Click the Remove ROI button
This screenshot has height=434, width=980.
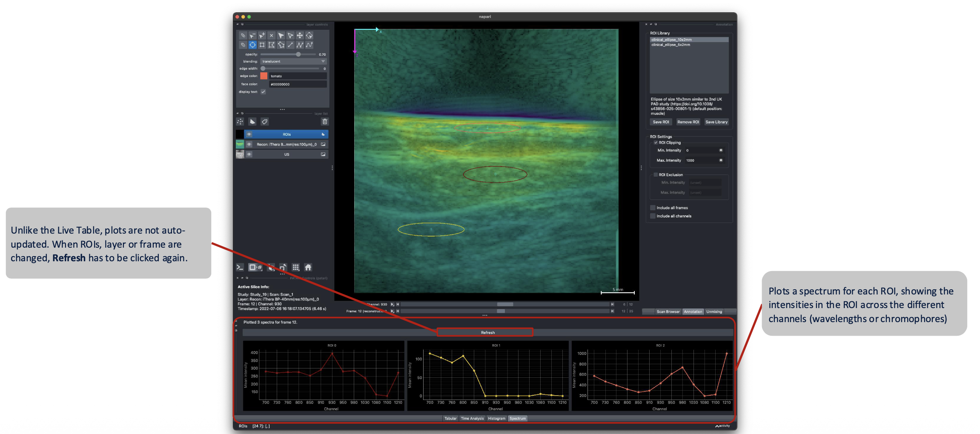coord(688,122)
